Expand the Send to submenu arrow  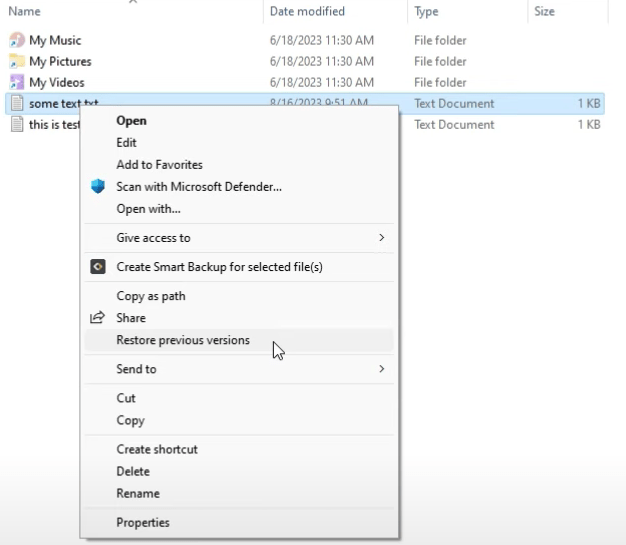coord(381,369)
